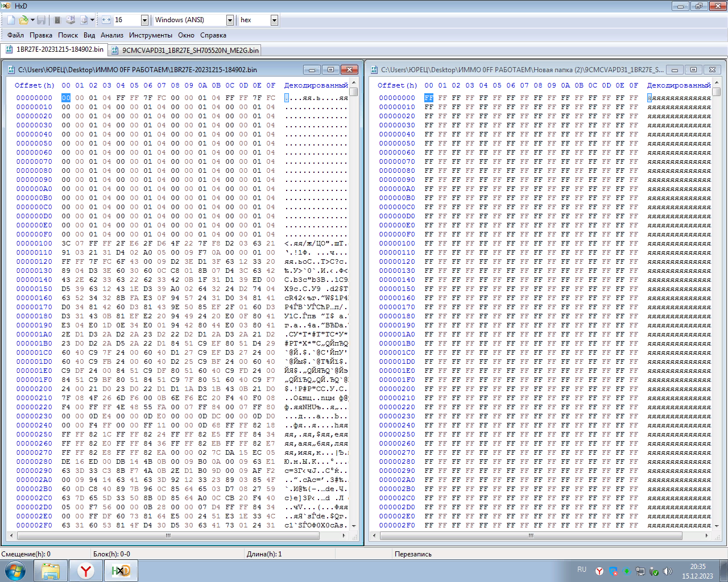Open the Файл menu
Image resolution: width=728 pixels, height=582 pixels.
[x=15, y=35]
